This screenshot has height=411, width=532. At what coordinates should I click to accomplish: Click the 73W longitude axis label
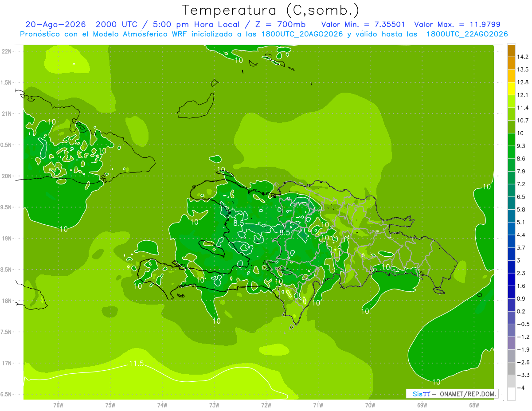pyautogui.click(x=214, y=405)
